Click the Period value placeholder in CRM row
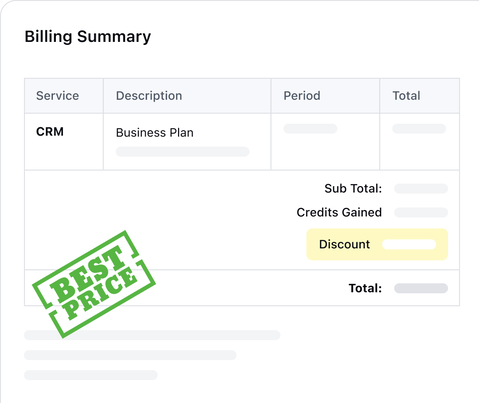 coord(310,129)
